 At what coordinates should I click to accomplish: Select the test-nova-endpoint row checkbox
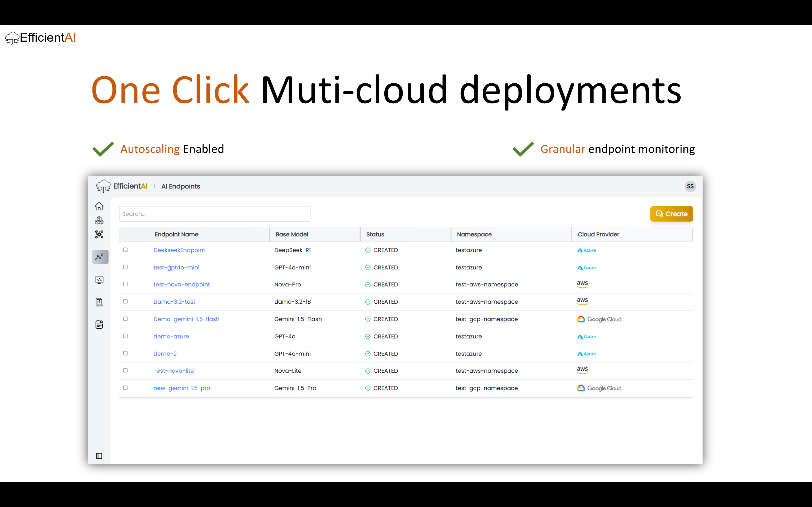pyautogui.click(x=125, y=284)
